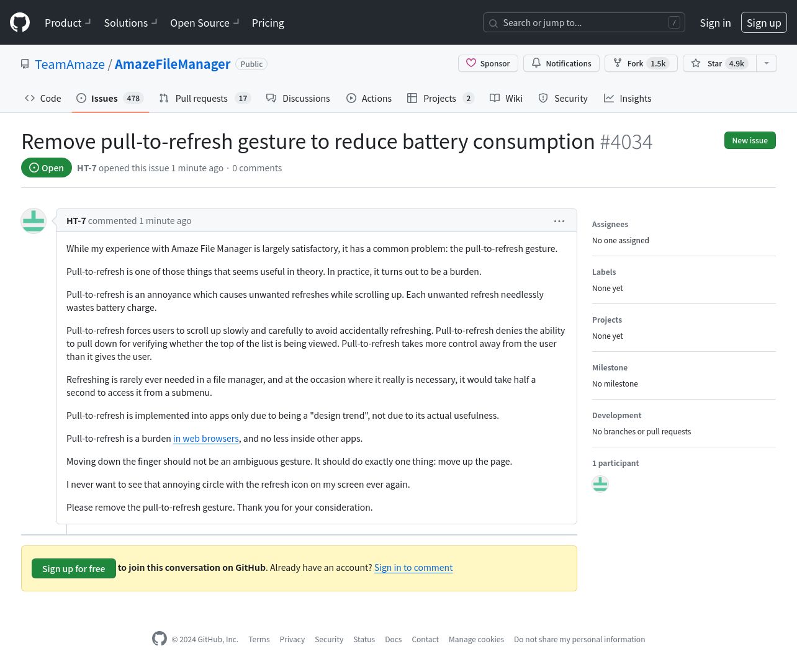This screenshot has width=797, height=672.
Task: Click the Open issue status badge
Action: click(x=47, y=168)
